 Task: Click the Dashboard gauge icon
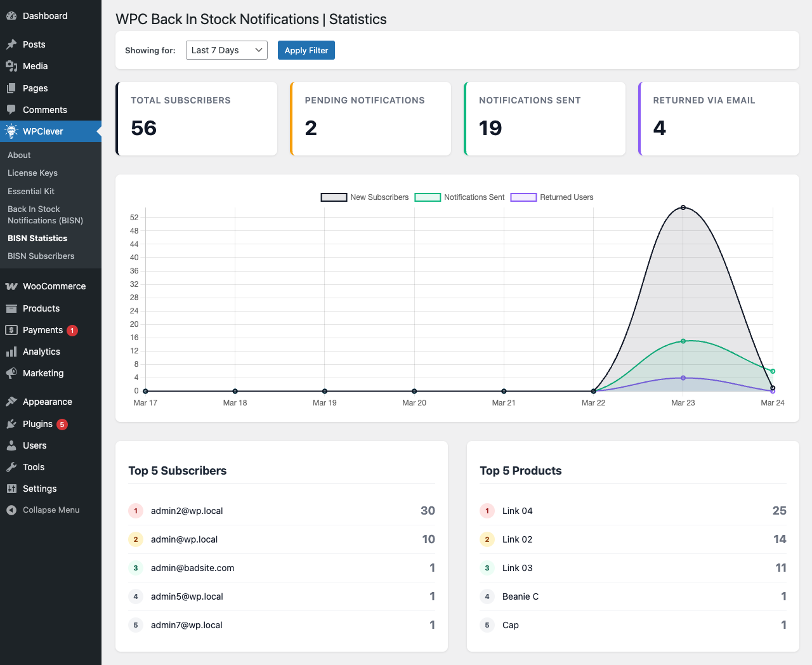coord(11,16)
